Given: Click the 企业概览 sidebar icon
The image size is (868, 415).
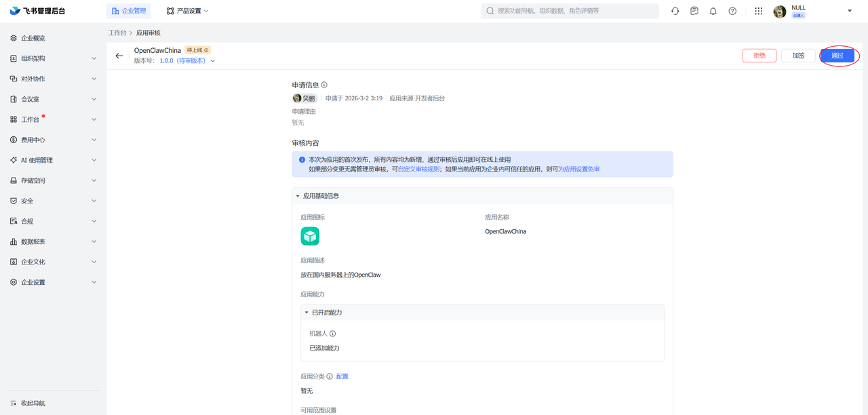Looking at the screenshot, I should tap(14, 38).
